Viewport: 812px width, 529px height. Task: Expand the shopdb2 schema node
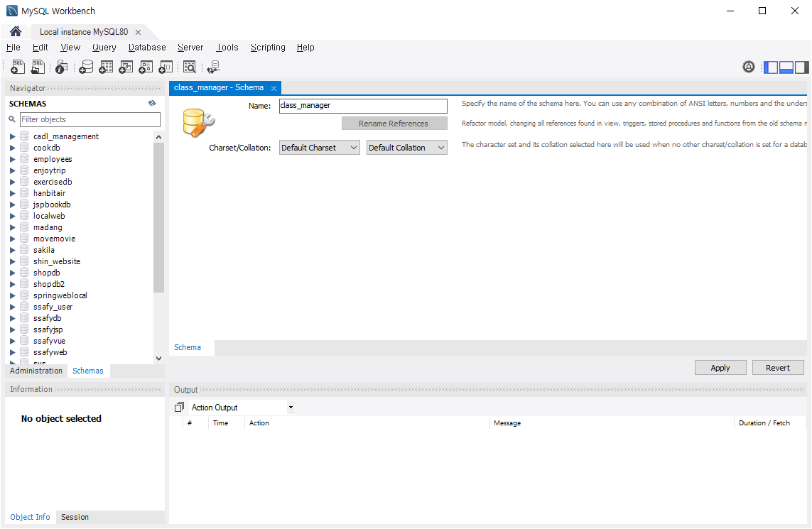pos(12,284)
